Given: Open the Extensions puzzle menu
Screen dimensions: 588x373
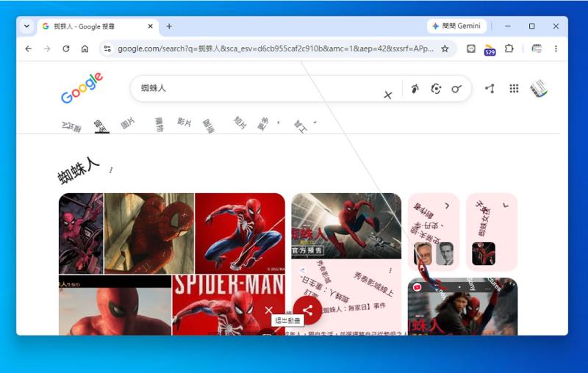Looking at the screenshot, I should [x=509, y=48].
